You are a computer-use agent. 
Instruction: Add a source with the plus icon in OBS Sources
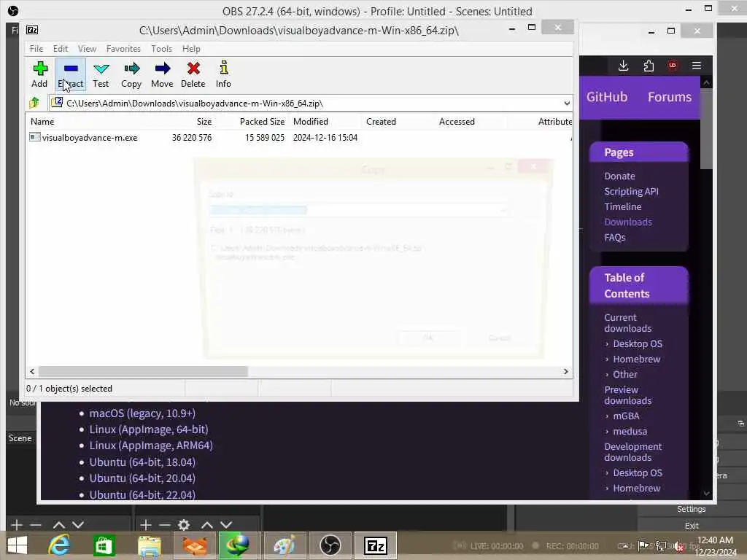pyautogui.click(x=146, y=525)
